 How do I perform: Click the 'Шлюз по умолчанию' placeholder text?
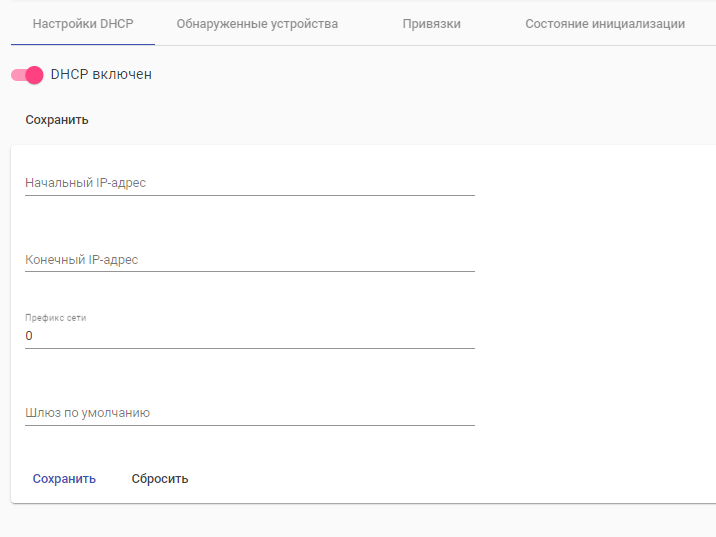(88, 412)
